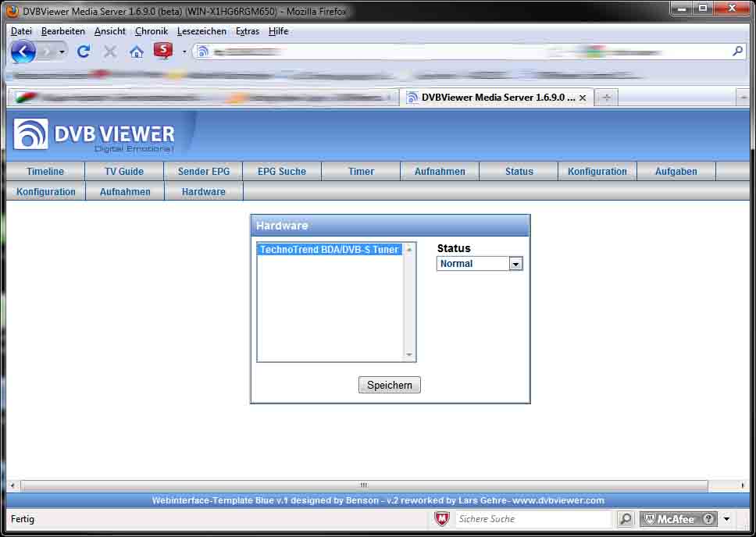This screenshot has width=756, height=537.
Task: Click the stop loading X icon
Action: pyautogui.click(x=110, y=51)
